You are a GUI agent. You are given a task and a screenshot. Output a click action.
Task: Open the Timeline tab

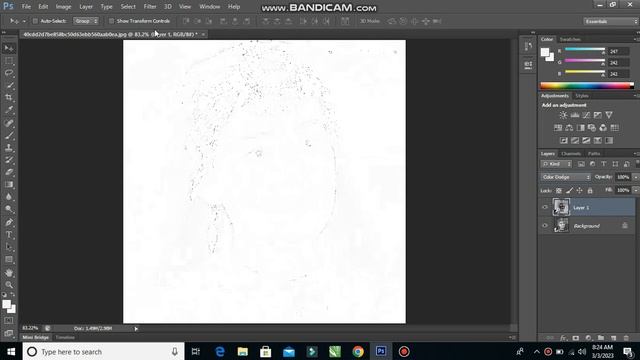coord(65,338)
